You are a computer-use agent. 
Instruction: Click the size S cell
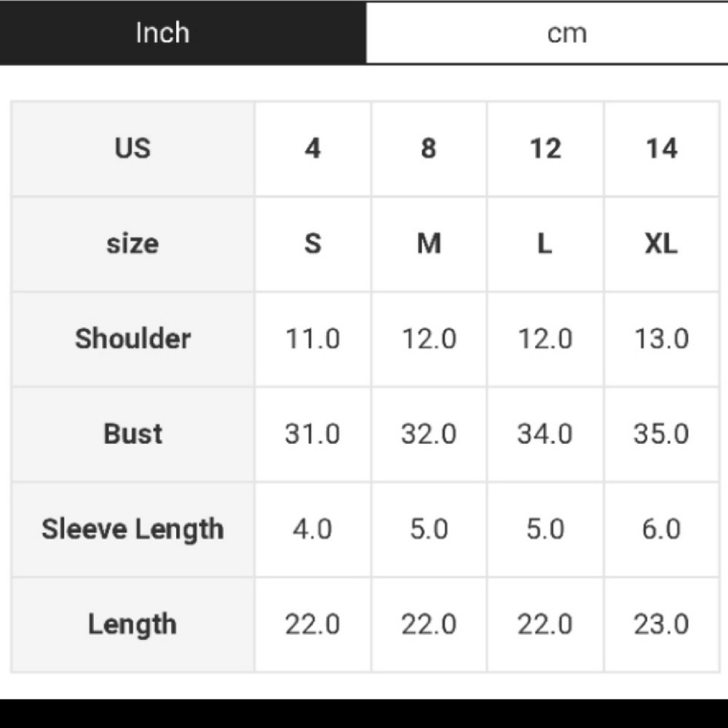coord(312,244)
